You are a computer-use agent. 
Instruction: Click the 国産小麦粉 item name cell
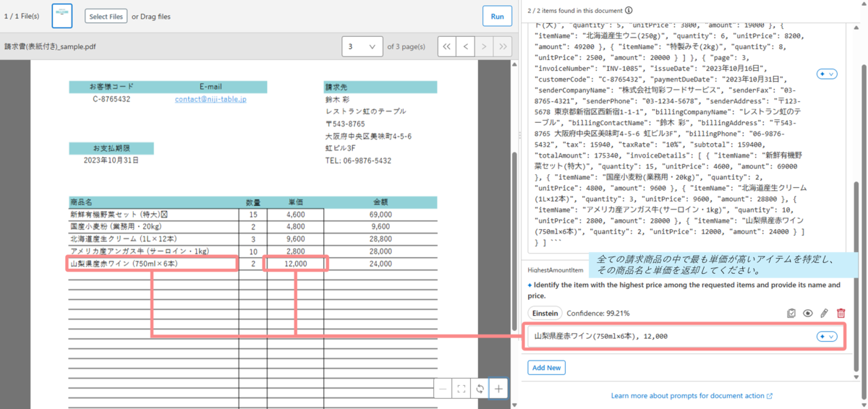(153, 226)
